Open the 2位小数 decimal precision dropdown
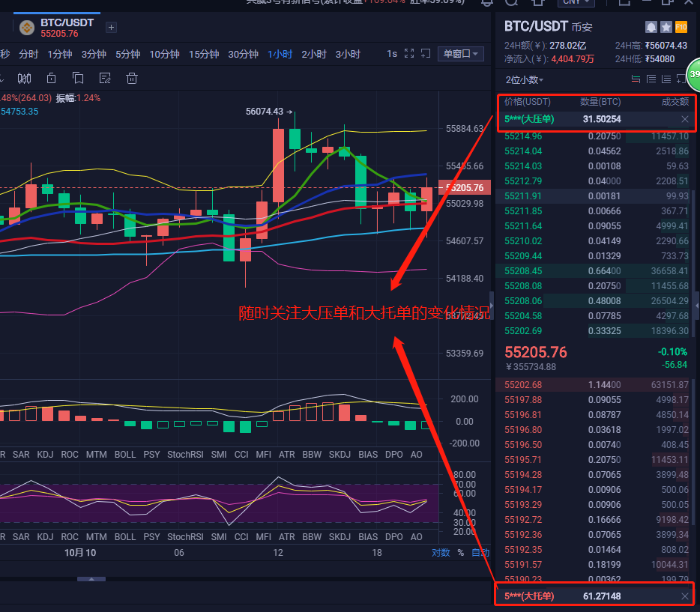This screenshot has width=700, height=612. point(525,80)
